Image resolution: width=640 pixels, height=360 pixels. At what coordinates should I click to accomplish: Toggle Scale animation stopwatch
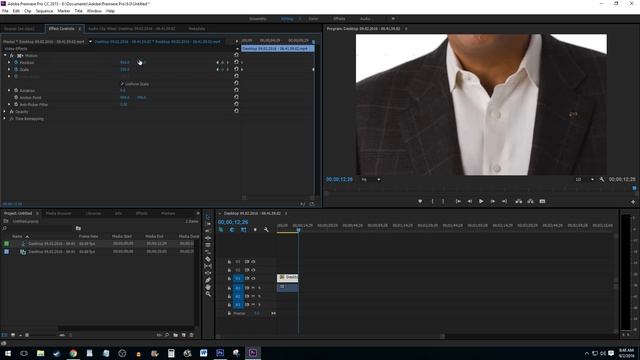pyautogui.click(x=16, y=69)
